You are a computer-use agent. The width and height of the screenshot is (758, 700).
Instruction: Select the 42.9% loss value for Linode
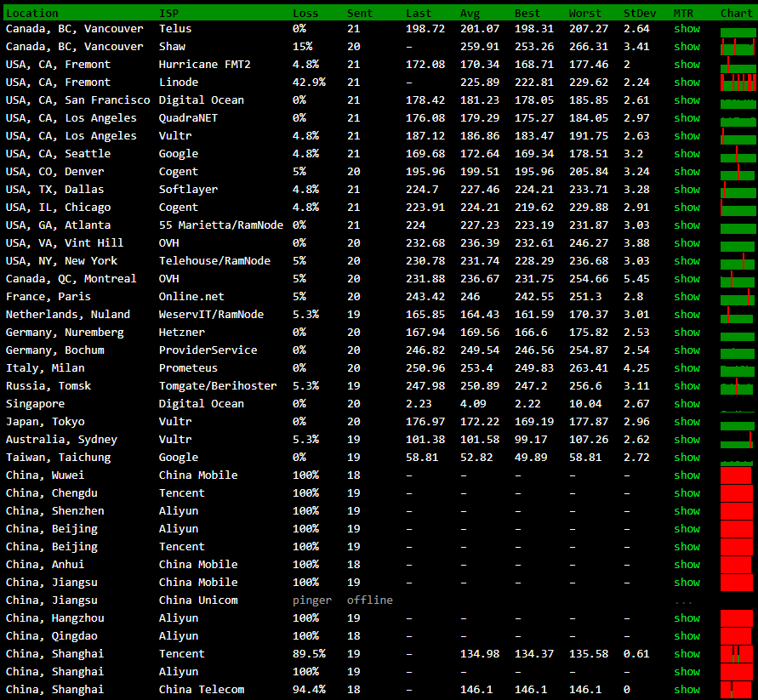tap(309, 83)
